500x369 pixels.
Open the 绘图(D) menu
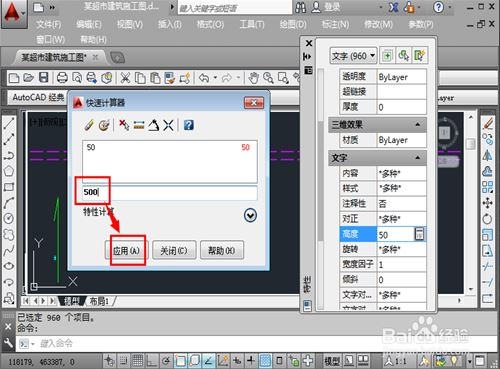[x=293, y=24]
